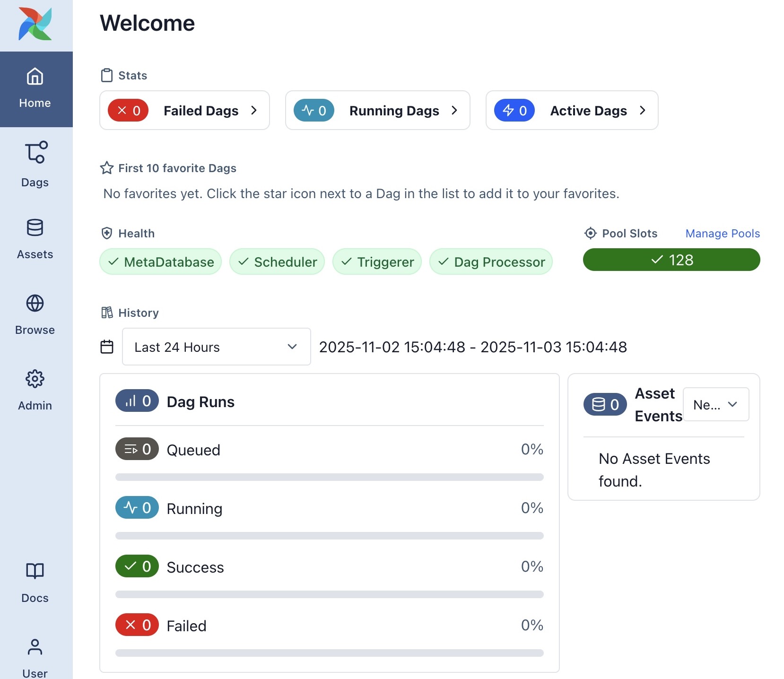Go to Assets in the sidebar

[x=35, y=239]
